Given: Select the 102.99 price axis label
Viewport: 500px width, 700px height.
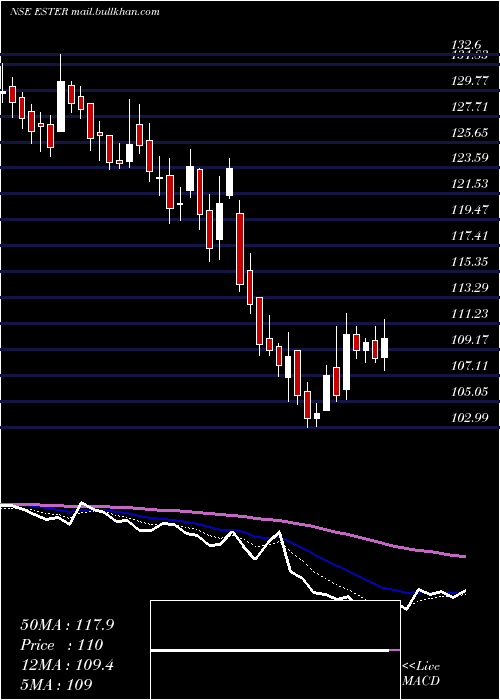Looking at the screenshot, I should [470, 417].
